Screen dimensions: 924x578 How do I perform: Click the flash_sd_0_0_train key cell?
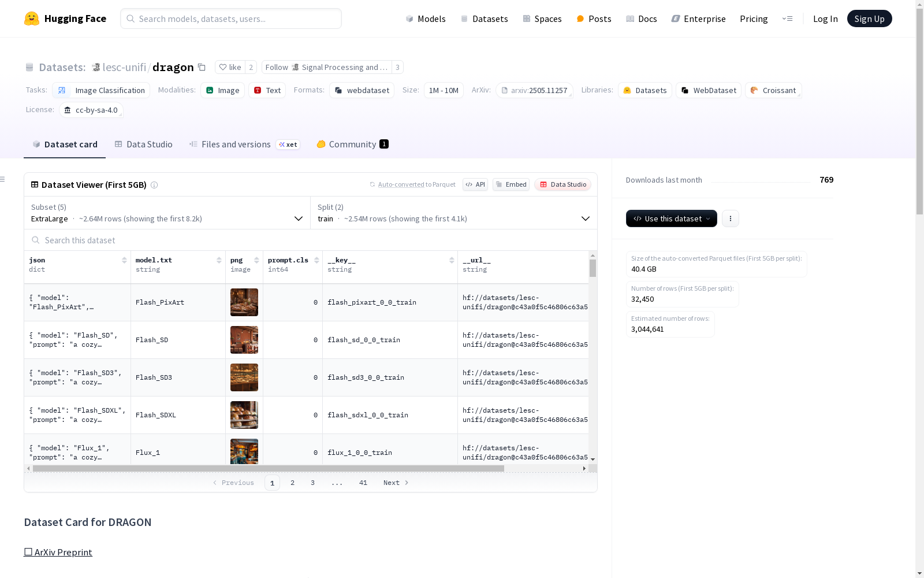390,340
